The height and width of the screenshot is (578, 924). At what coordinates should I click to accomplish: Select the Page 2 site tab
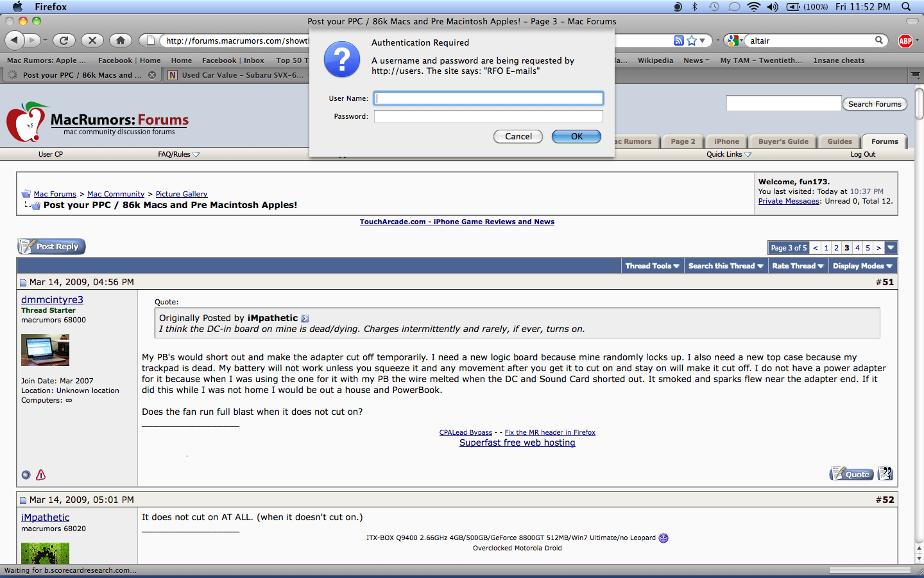point(683,141)
